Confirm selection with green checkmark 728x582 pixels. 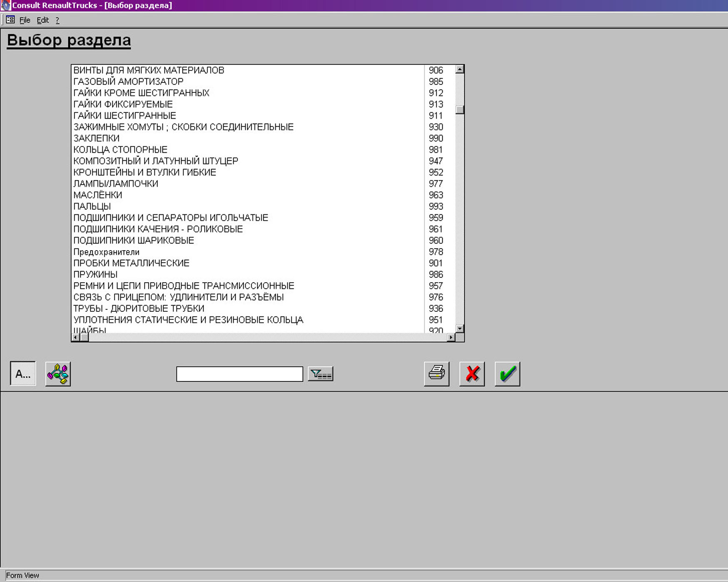pos(507,373)
